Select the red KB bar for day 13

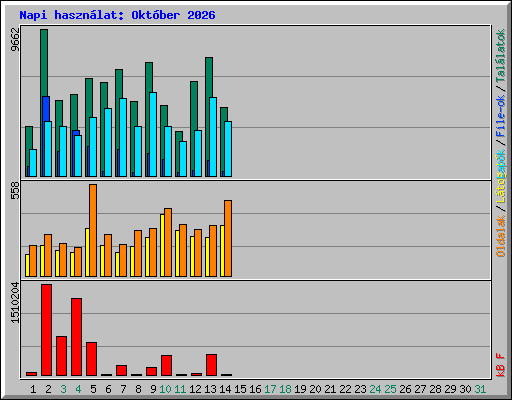211,365
